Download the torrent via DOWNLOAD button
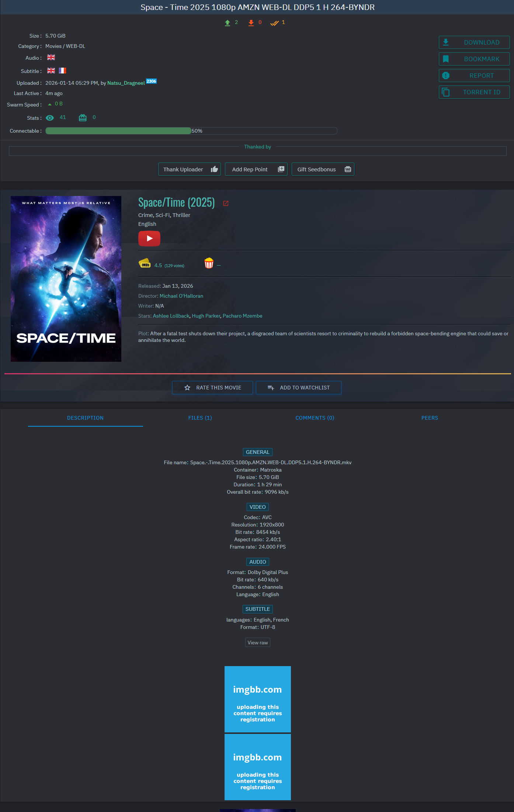The width and height of the screenshot is (514, 812). coord(474,42)
